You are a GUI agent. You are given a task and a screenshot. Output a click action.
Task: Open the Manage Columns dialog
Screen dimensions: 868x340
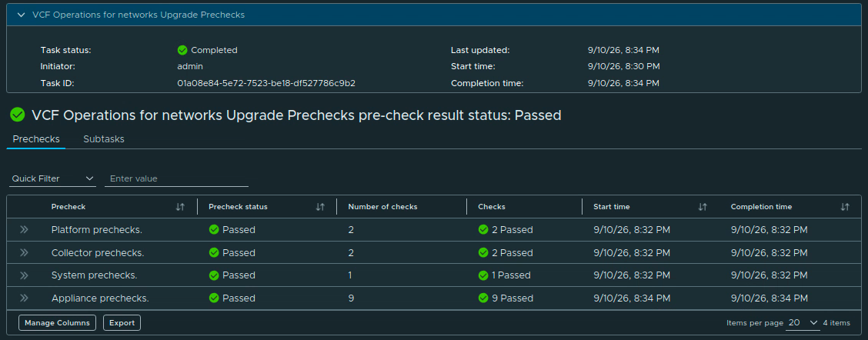[x=57, y=323]
